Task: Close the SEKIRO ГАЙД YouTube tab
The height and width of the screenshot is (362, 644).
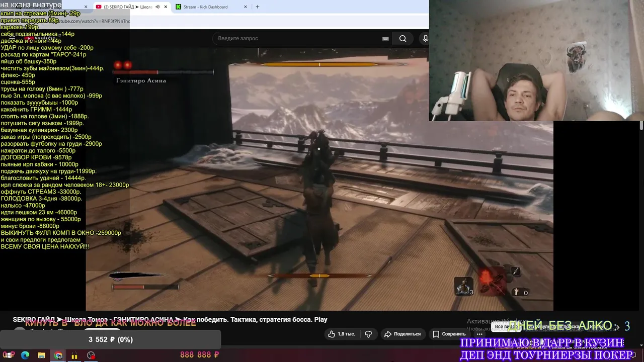Action: [x=166, y=7]
